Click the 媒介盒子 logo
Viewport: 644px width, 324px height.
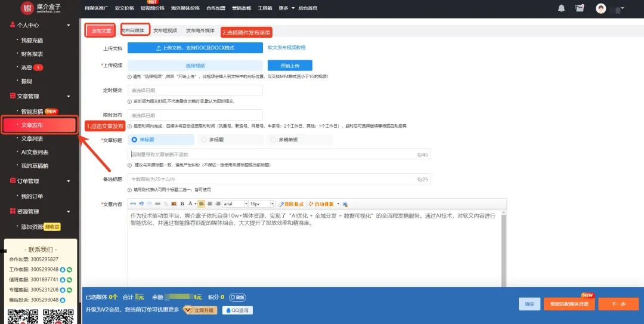(41, 8)
